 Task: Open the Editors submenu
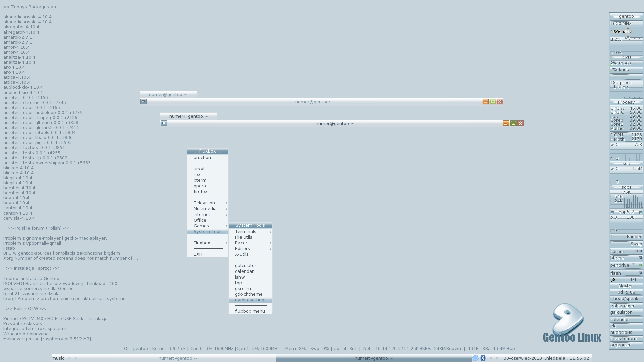pyautogui.click(x=251, y=248)
